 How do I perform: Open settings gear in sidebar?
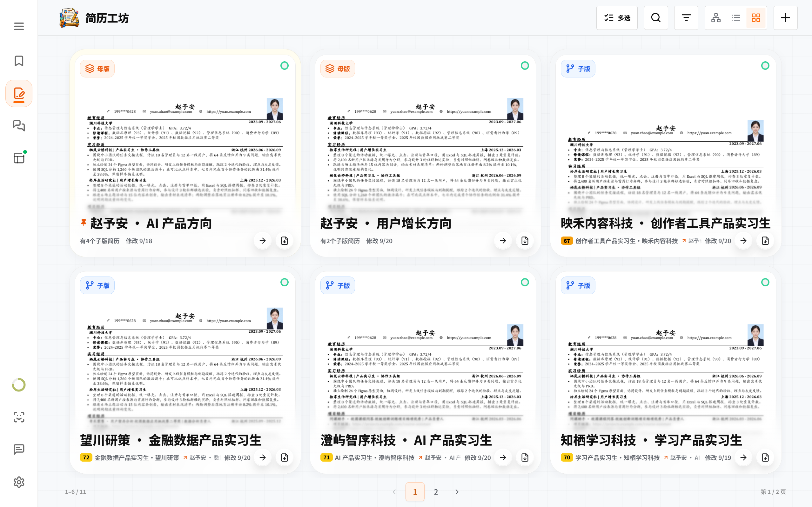click(19, 482)
